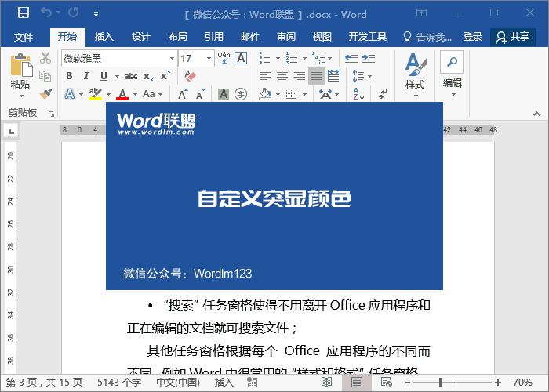Click the 粘贴 paste button

click(x=20, y=71)
